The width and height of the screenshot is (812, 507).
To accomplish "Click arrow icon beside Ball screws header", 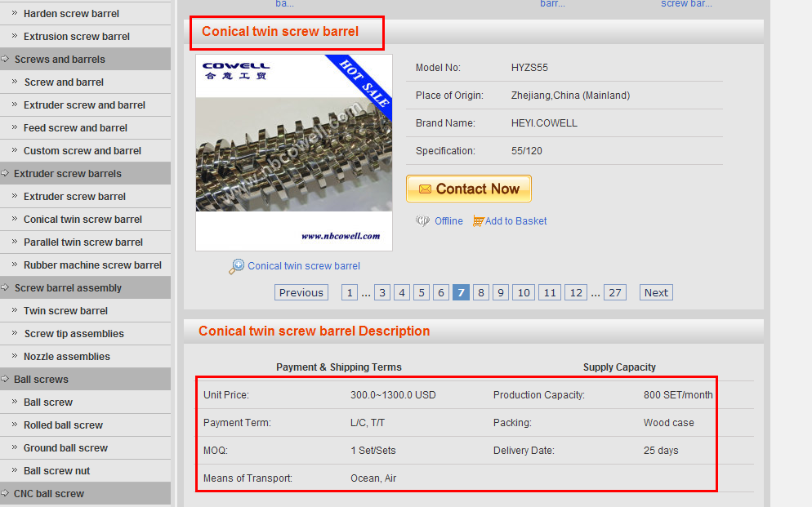I will pyautogui.click(x=5, y=379).
